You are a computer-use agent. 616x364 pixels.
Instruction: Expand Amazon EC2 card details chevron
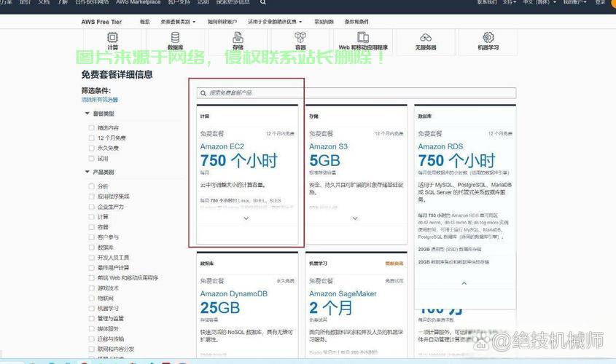coord(246,218)
